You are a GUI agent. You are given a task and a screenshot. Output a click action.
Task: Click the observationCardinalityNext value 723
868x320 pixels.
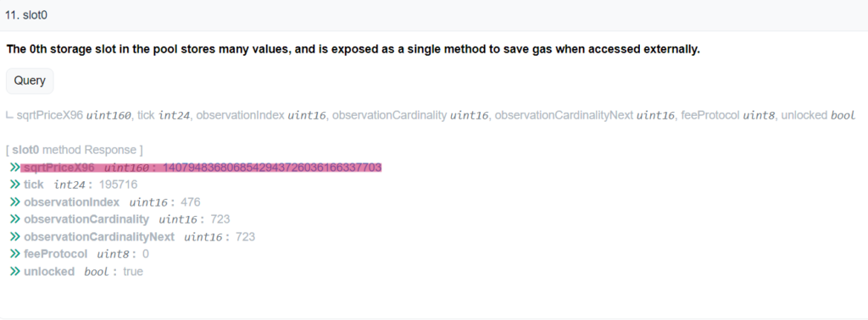(245, 237)
